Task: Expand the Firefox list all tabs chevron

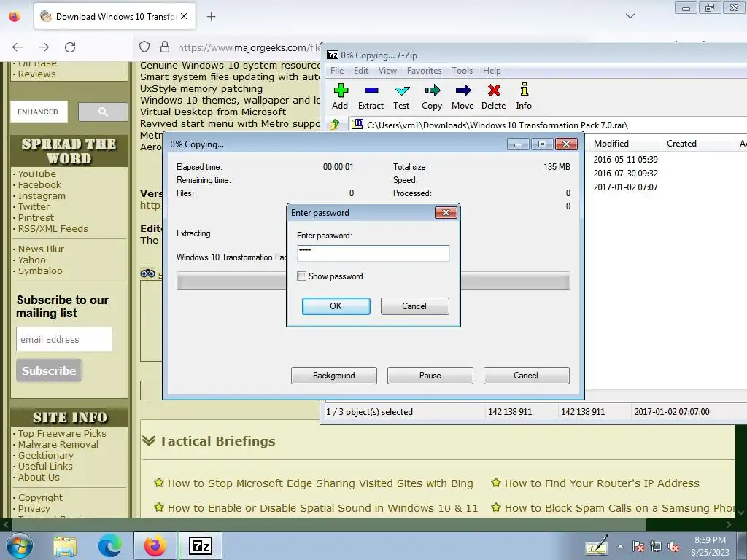Action: pyautogui.click(x=630, y=16)
